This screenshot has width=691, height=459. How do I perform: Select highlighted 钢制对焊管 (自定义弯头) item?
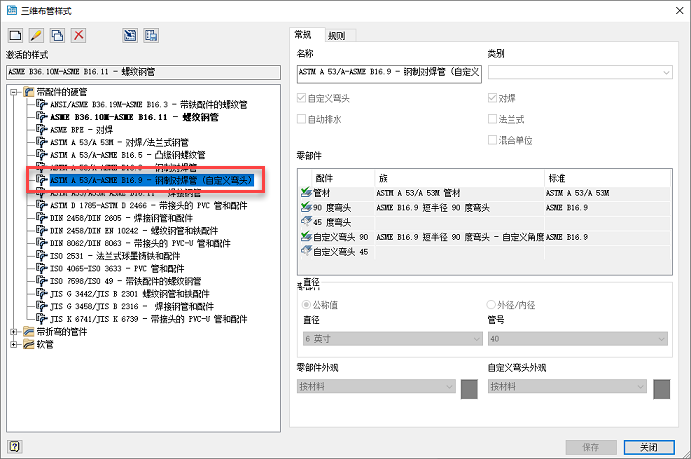click(152, 180)
